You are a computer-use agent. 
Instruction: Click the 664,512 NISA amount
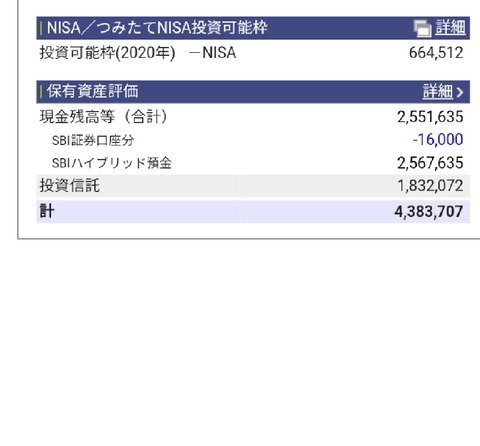point(436,53)
